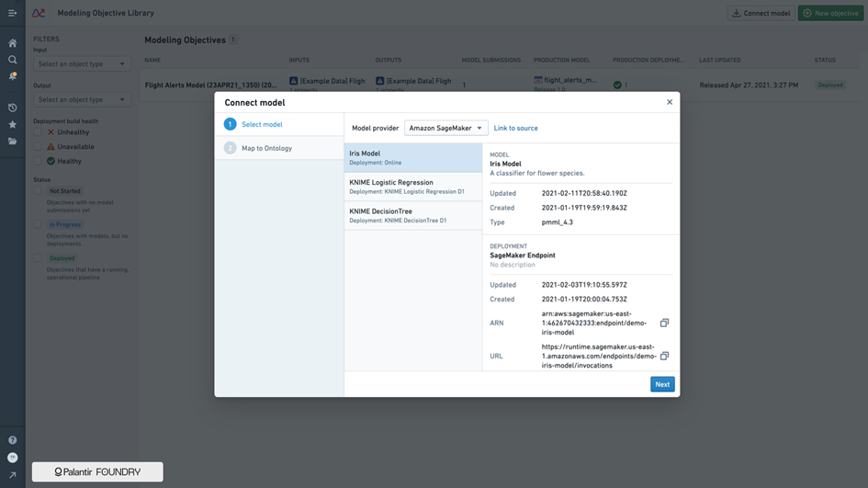
Task: Toggle the Not Started status checkbox
Action: point(38,191)
